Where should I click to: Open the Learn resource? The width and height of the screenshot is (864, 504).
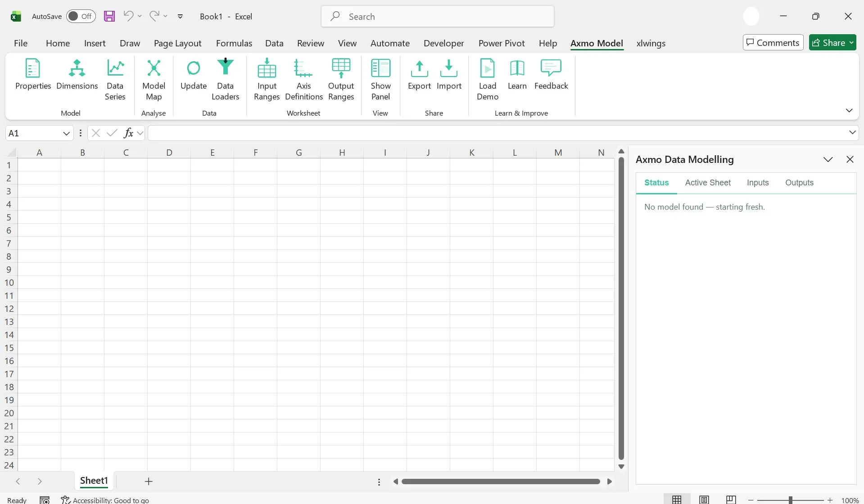coord(517,75)
